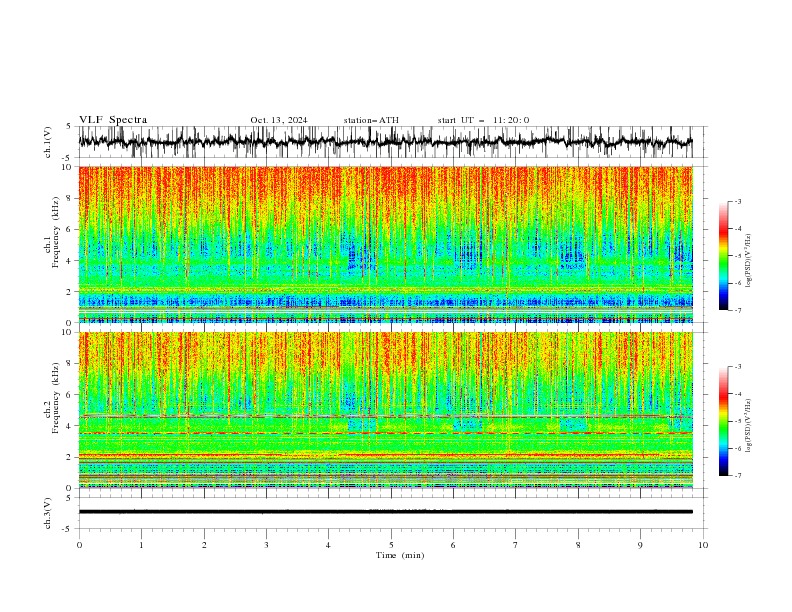792x612 pixels.
Task: Click the "VLF Spectra" title text
Action: [113, 120]
